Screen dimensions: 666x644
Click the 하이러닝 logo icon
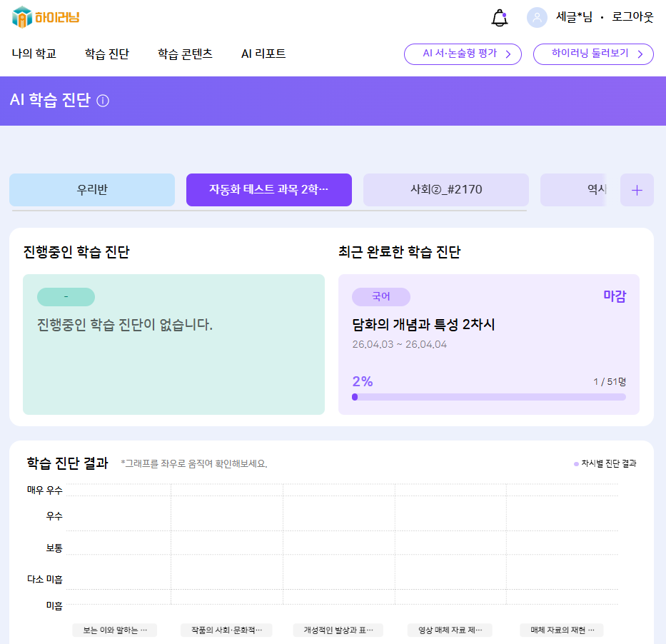coord(23,17)
